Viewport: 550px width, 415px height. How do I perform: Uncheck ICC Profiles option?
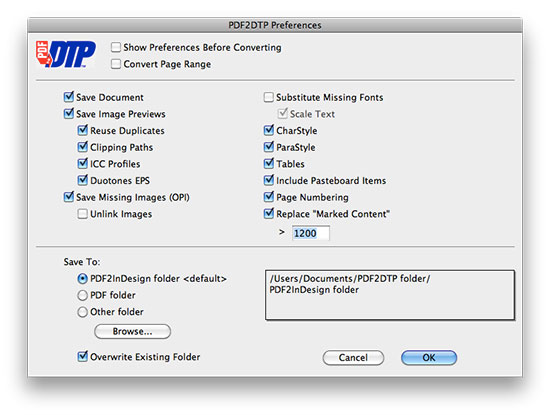[83, 163]
